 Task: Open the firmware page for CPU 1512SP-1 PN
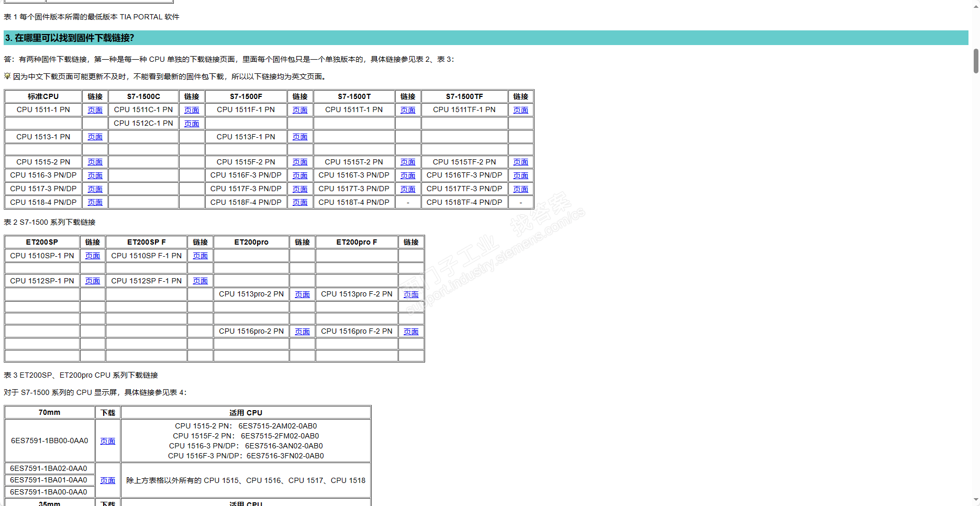pos(93,281)
